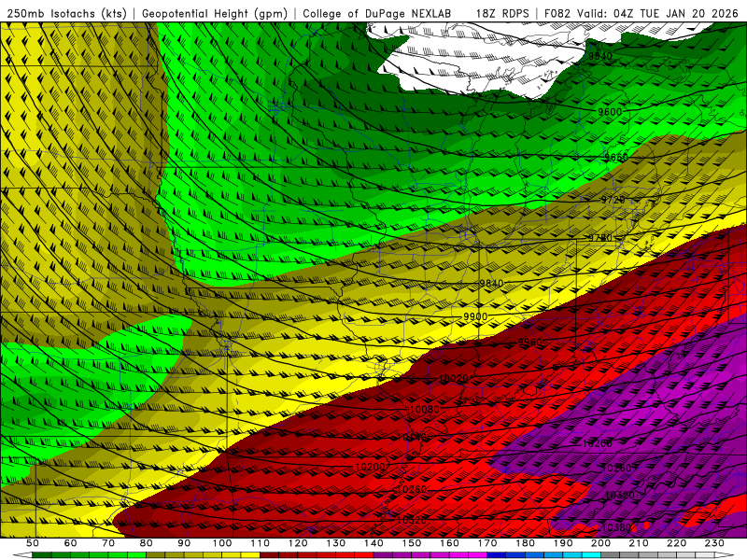747x560 pixels.
Task: Select the dark blue swatch starting at 170
Action: point(497,555)
